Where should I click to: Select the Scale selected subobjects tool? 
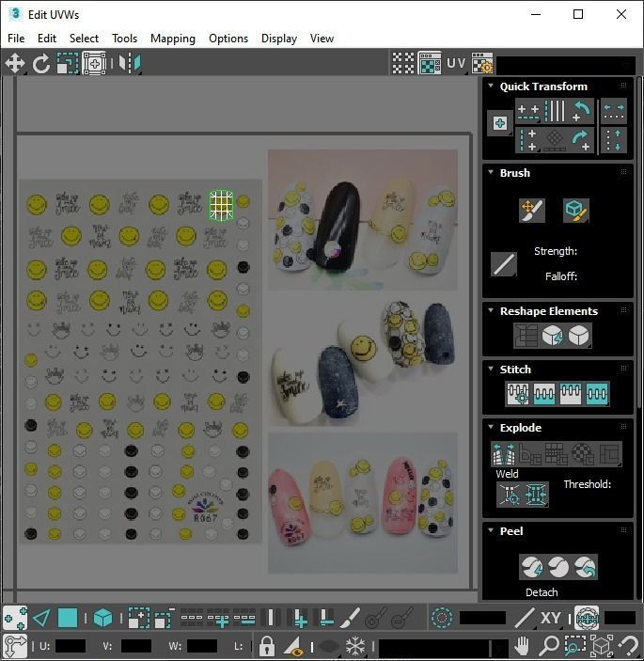click(x=68, y=64)
